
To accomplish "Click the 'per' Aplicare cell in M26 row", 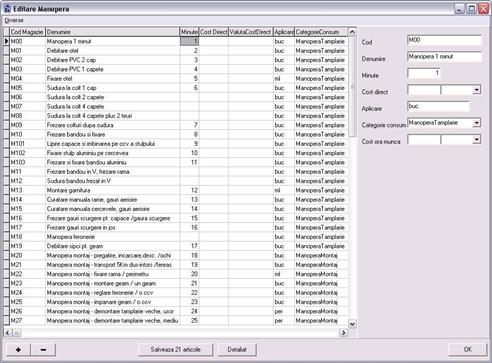I will pos(284,311).
